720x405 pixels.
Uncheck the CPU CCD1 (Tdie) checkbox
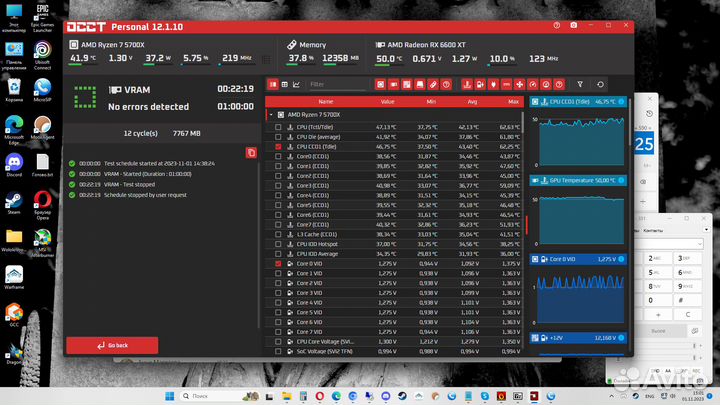pyautogui.click(x=278, y=146)
